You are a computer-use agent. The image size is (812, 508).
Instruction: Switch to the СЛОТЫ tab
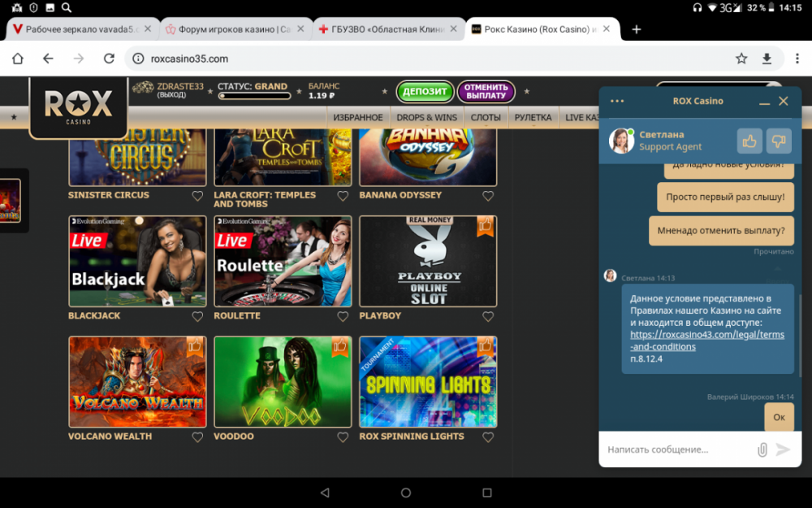485,117
